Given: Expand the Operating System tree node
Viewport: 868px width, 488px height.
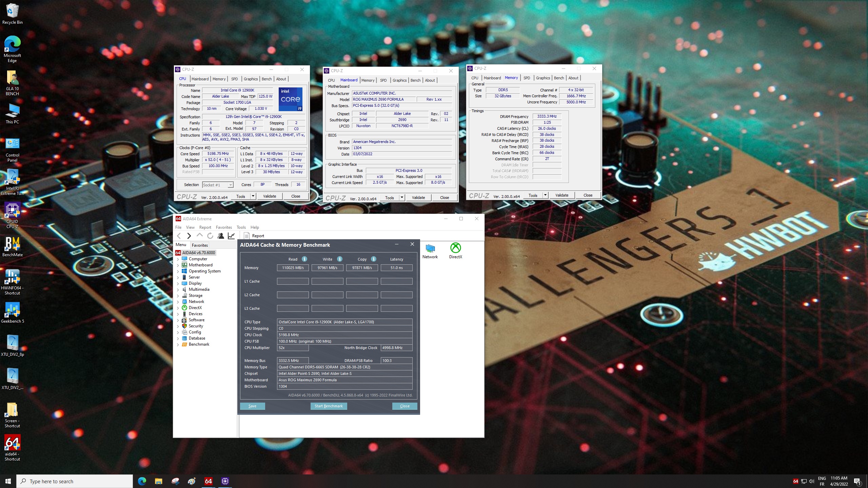Looking at the screenshot, I should pos(178,271).
